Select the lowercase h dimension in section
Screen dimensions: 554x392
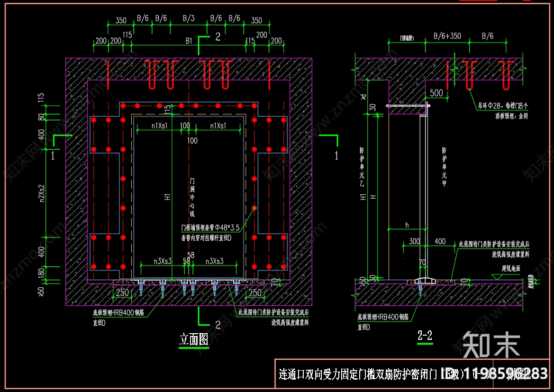(407, 225)
